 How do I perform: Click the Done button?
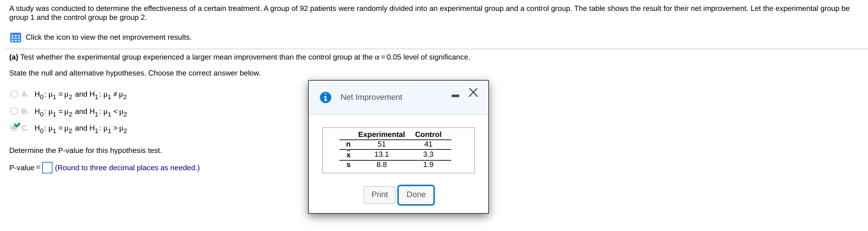tap(416, 195)
